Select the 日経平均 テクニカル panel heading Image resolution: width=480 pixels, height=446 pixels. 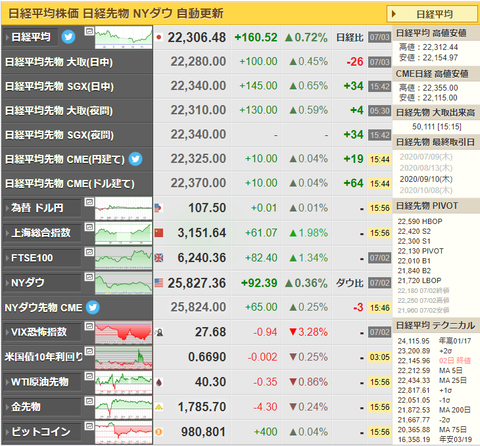click(436, 325)
